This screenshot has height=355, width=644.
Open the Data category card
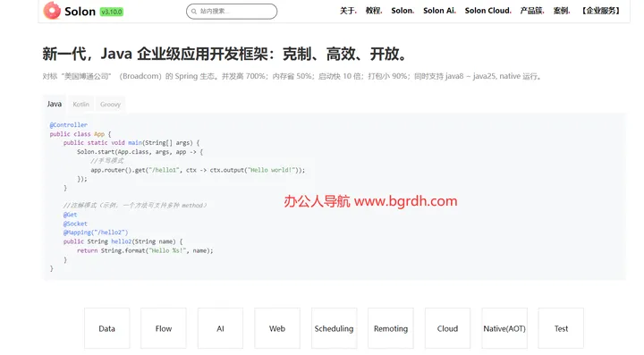pos(106,328)
